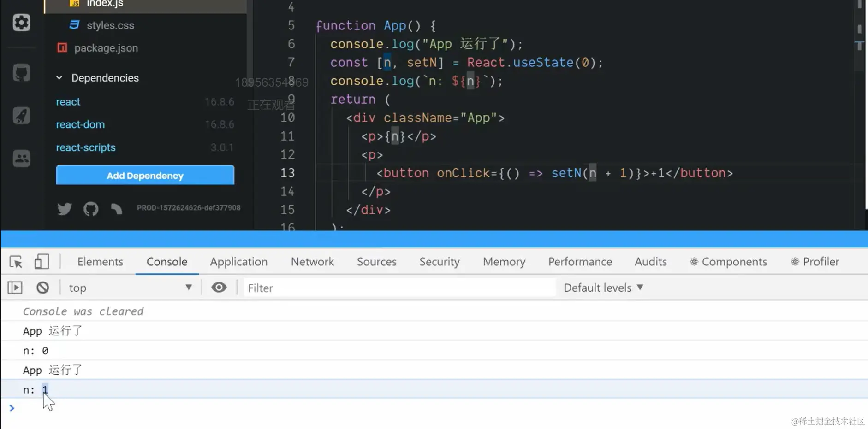Show the console sidebar
This screenshot has width=868, height=429.
[x=15, y=288]
